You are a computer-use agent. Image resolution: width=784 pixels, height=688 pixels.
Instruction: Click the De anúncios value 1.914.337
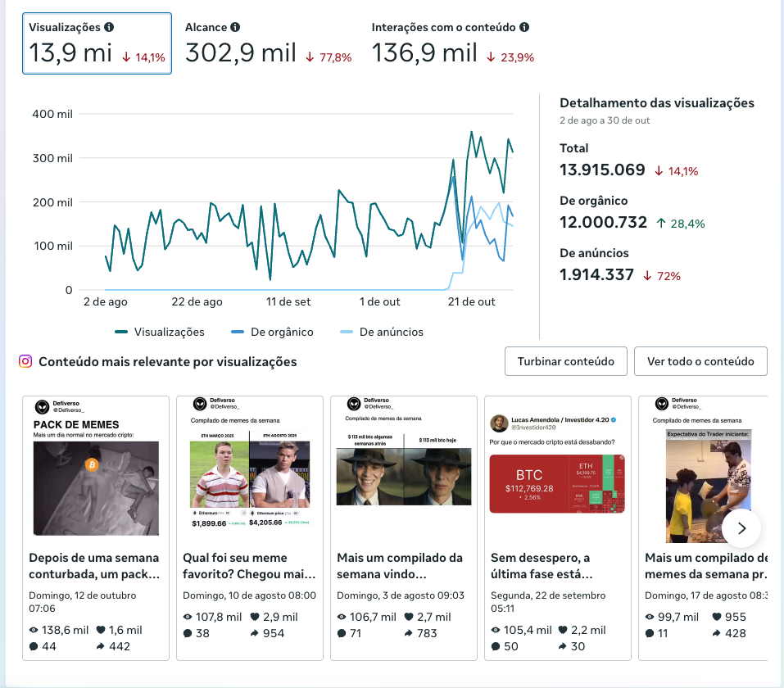coord(596,275)
